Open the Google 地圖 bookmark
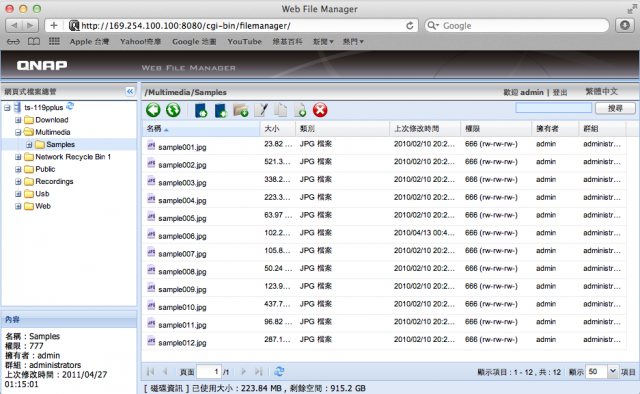The image size is (640, 394). 194,42
